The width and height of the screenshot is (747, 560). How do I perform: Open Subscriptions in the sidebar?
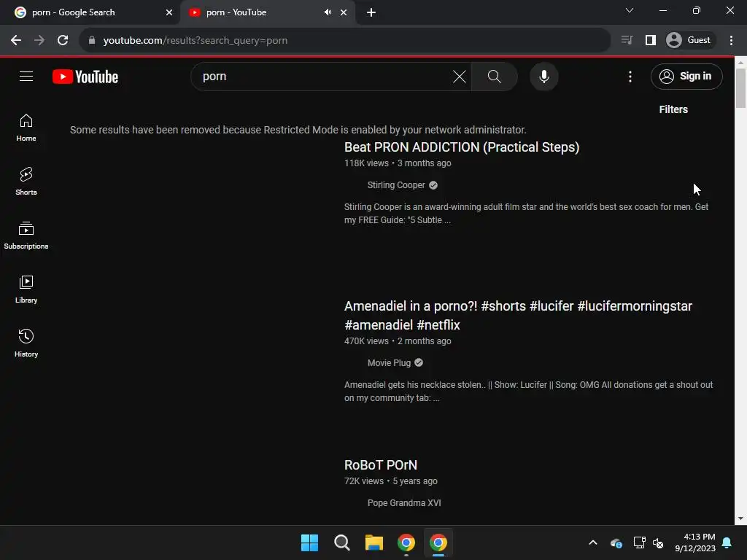coord(26,236)
